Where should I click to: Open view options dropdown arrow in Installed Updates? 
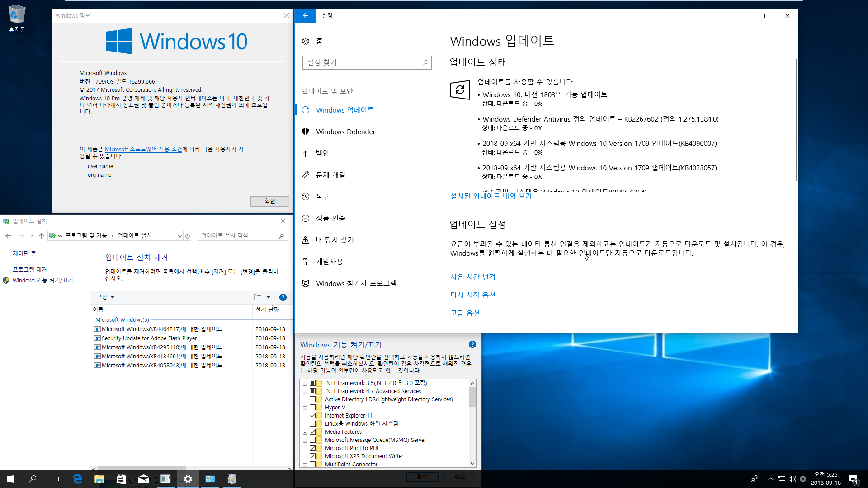coord(268,297)
